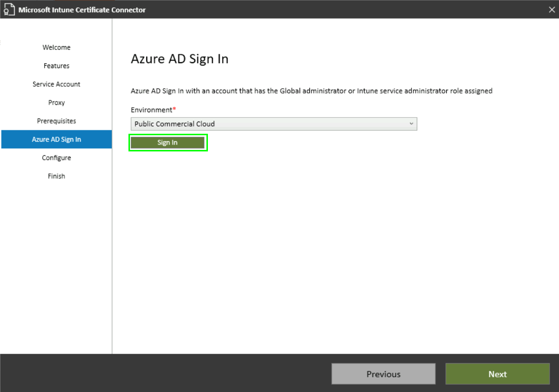Switch to the Proxy step
Screen dimensions: 559x392
(x=56, y=102)
